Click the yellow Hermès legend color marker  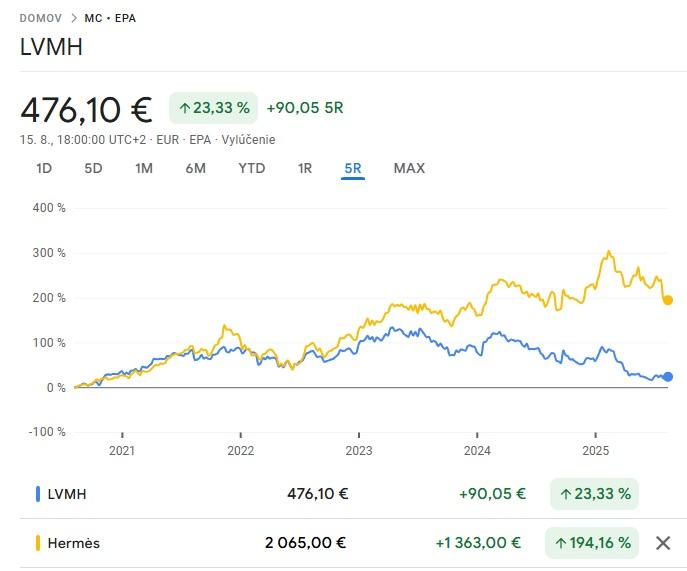pos(38,543)
